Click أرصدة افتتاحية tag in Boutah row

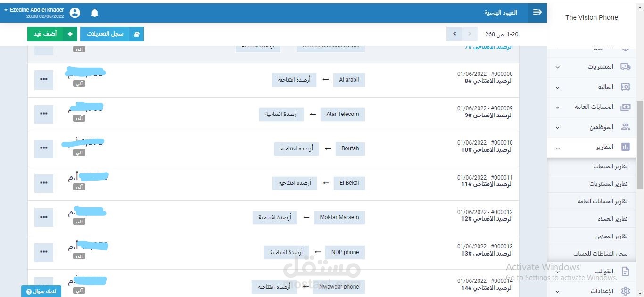[x=297, y=148]
